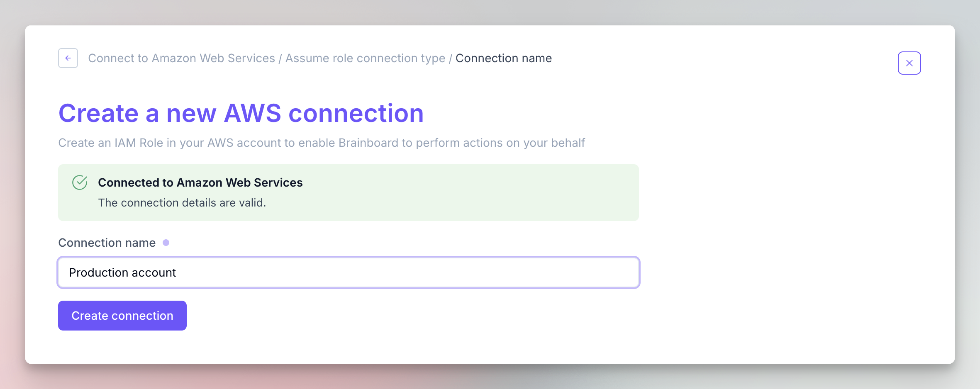Go back using the left arrow icon

(x=68, y=58)
